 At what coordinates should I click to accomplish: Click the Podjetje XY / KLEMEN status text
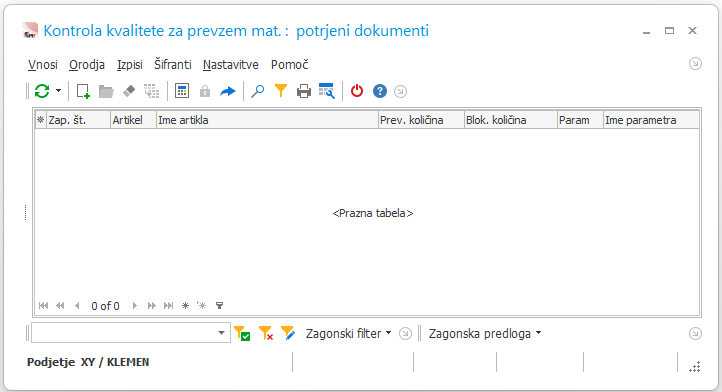click(88, 362)
